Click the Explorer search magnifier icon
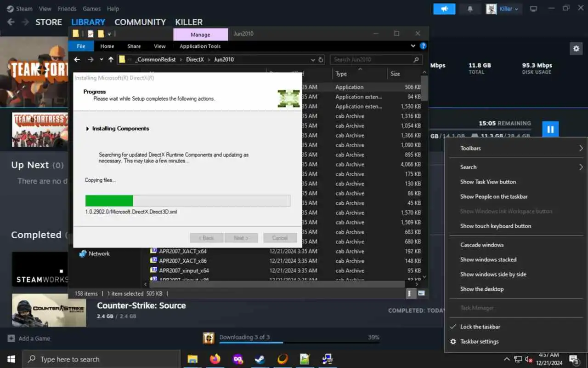The width and height of the screenshot is (588, 368). [x=416, y=59]
